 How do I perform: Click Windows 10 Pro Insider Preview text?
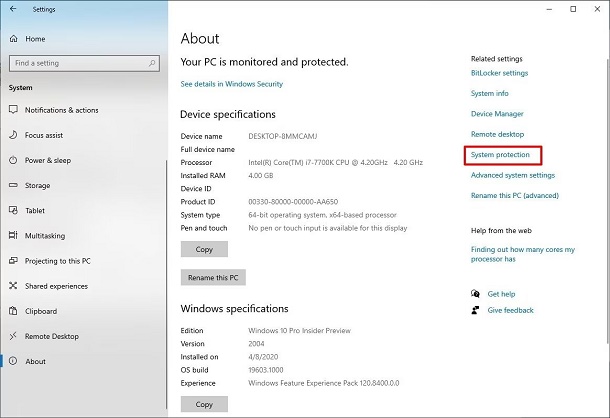pos(300,330)
